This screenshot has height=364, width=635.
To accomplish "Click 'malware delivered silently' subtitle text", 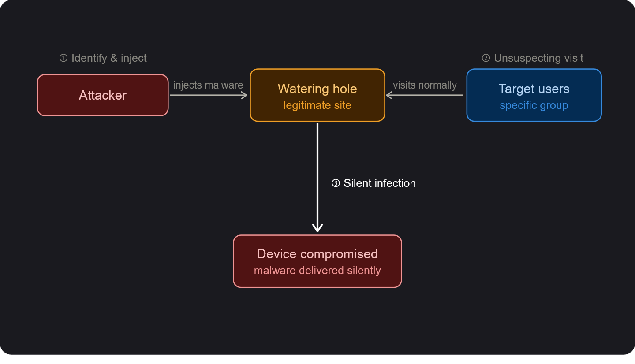I will point(317,271).
